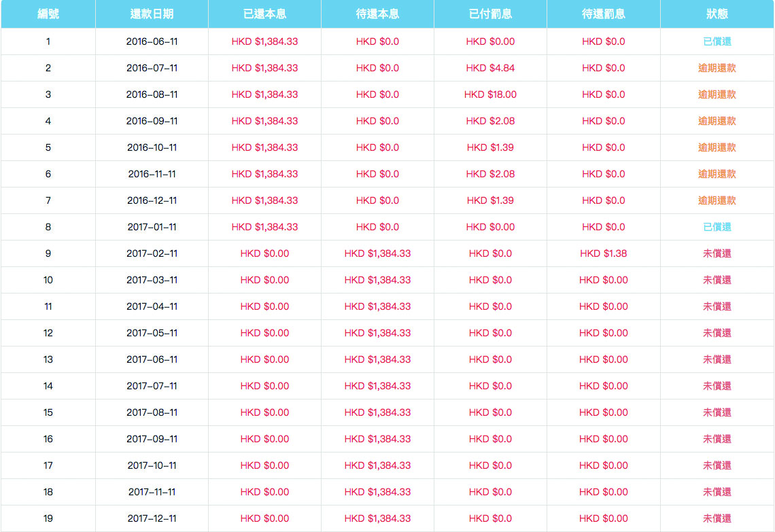
Task: Click the 狀態 column header
Action: click(x=717, y=14)
